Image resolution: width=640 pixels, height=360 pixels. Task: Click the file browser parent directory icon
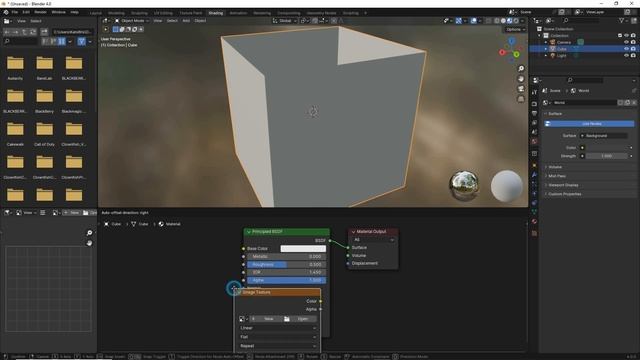coord(24,32)
